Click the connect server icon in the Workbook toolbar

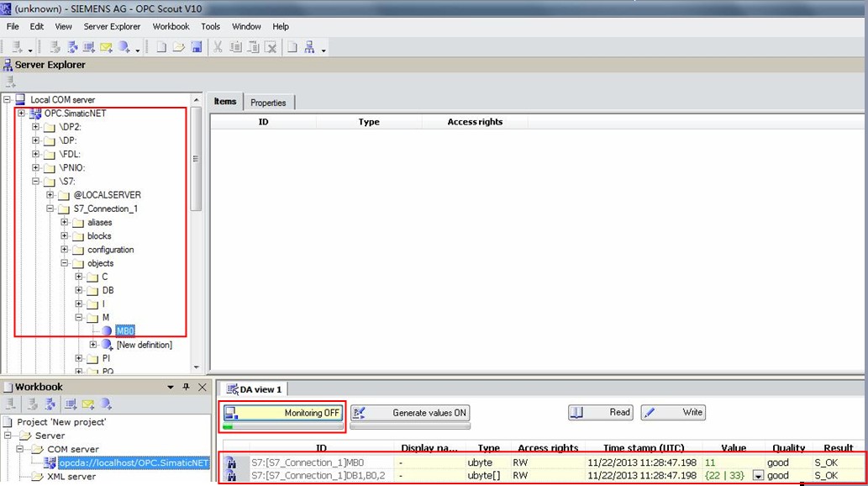click(x=50, y=404)
